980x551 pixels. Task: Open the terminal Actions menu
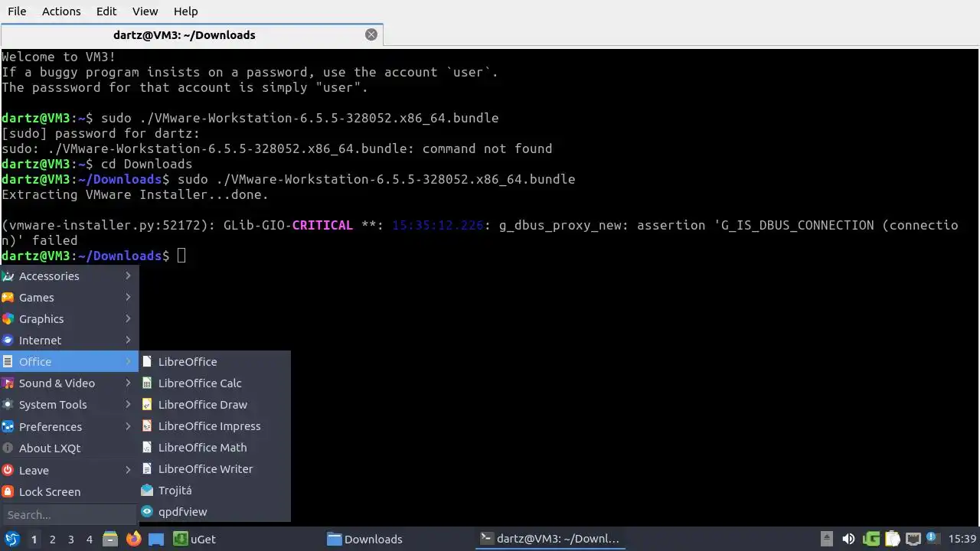[x=61, y=11]
